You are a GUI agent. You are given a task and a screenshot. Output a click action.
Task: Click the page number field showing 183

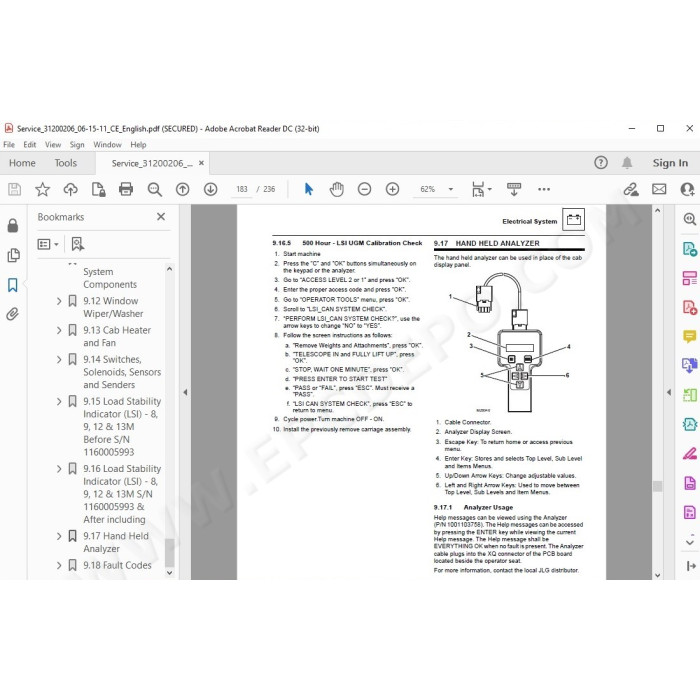point(242,189)
